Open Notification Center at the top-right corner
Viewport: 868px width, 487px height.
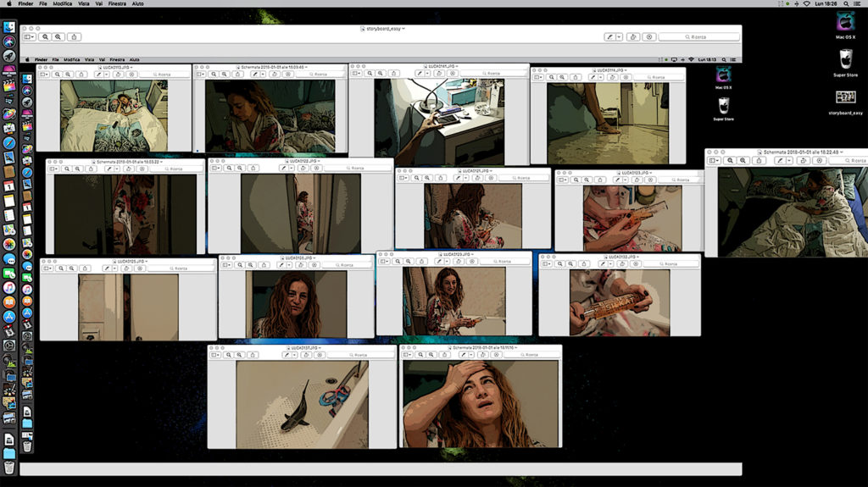(859, 4)
